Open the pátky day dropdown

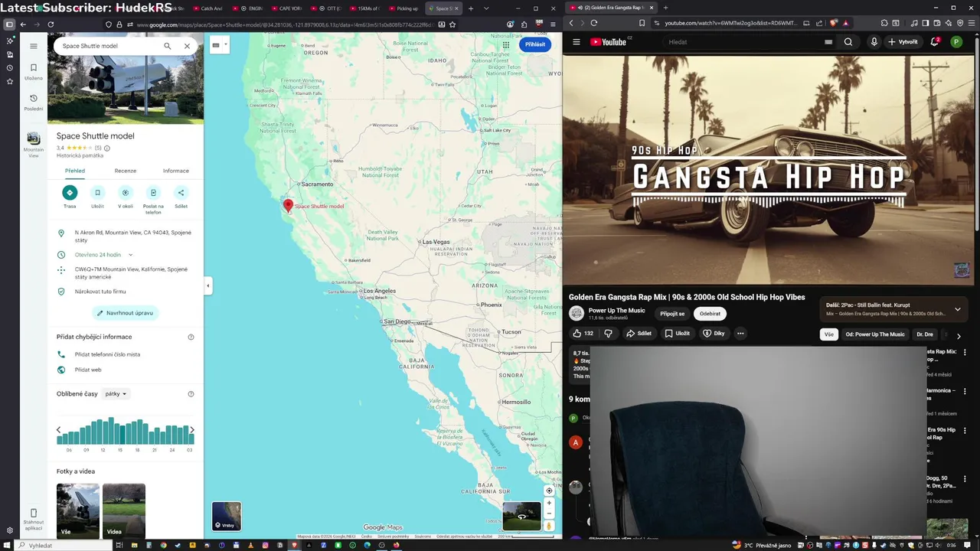pyautogui.click(x=116, y=394)
